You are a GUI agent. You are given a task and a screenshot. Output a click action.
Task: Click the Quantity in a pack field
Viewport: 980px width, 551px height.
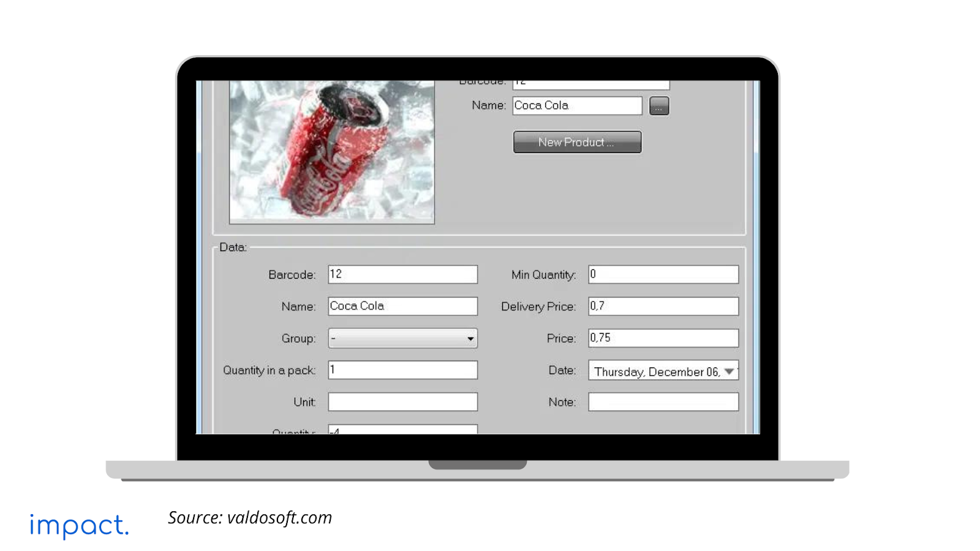tap(402, 370)
